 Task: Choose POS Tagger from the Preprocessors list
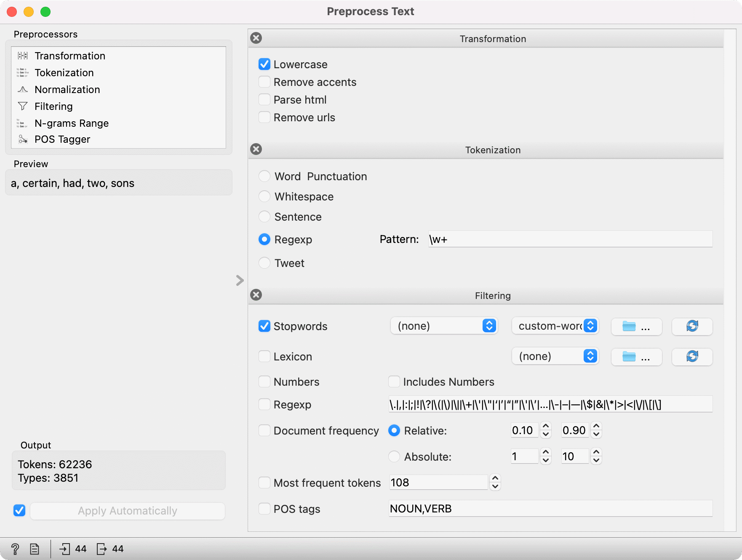coord(62,139)
